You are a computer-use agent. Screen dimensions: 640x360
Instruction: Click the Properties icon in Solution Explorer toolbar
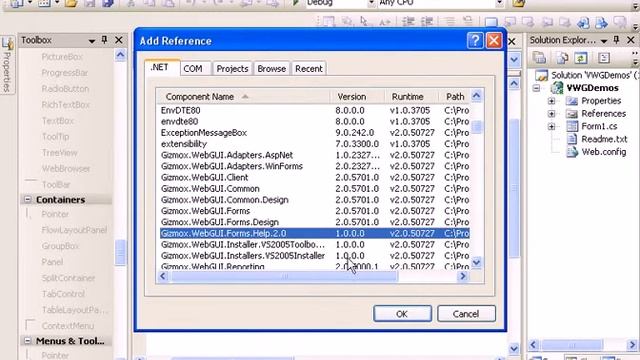click(540, 58)
